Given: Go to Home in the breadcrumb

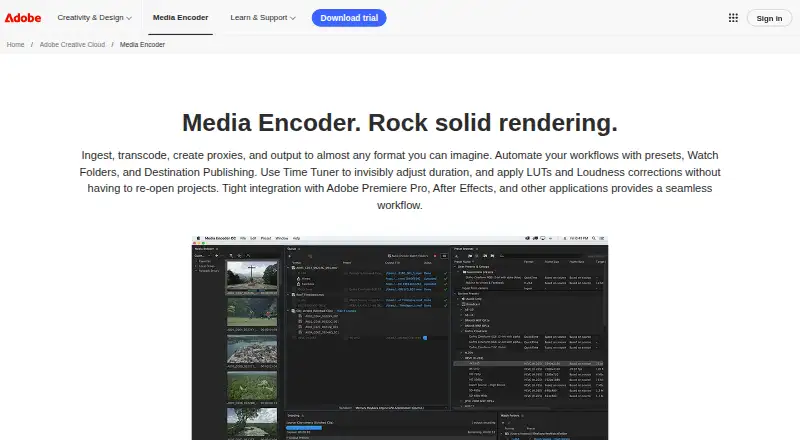Looking at the screenshot, I should (15, 44).
